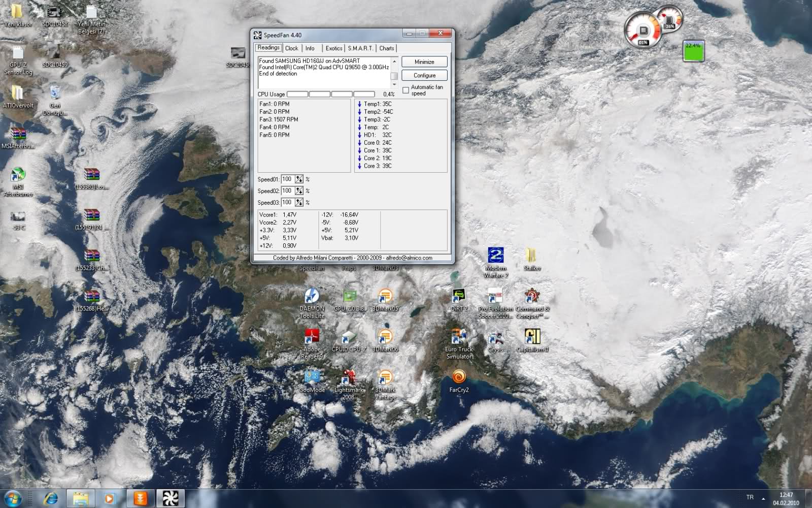The image size is (812, 508).
Task: Select the HD1: 32C reading
Action: coord(378,135)
